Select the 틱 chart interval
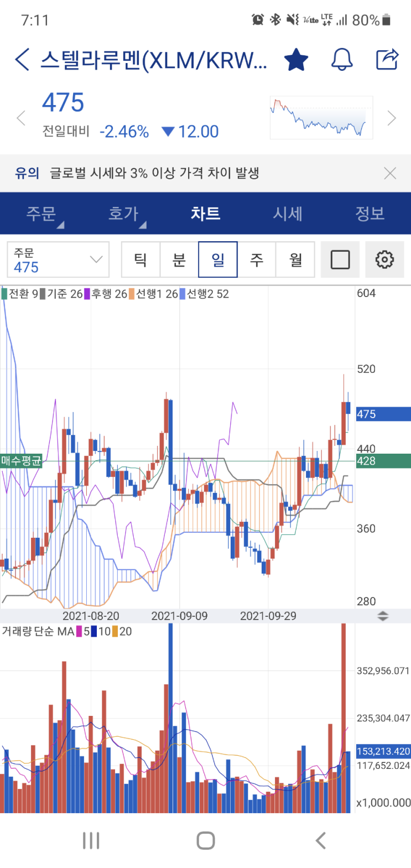Image resolution: width=411 pixels, height=868 pixels. coord(141,259)
